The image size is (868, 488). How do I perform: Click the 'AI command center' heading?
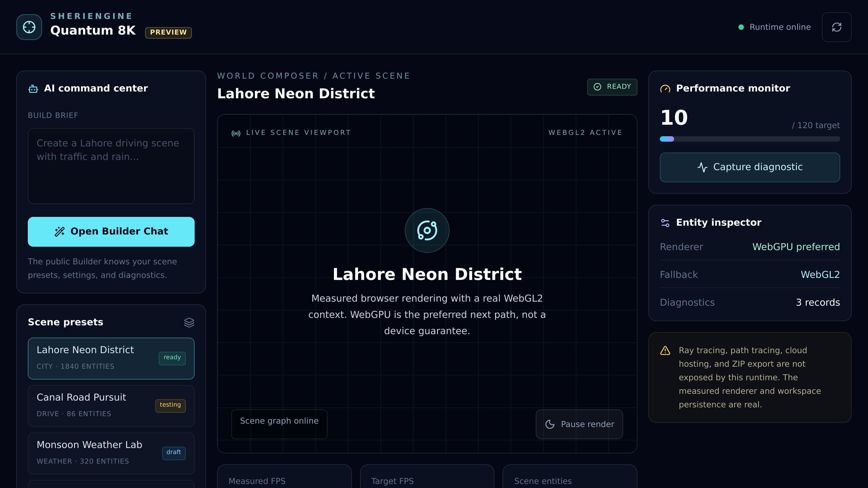coord(96,88)
